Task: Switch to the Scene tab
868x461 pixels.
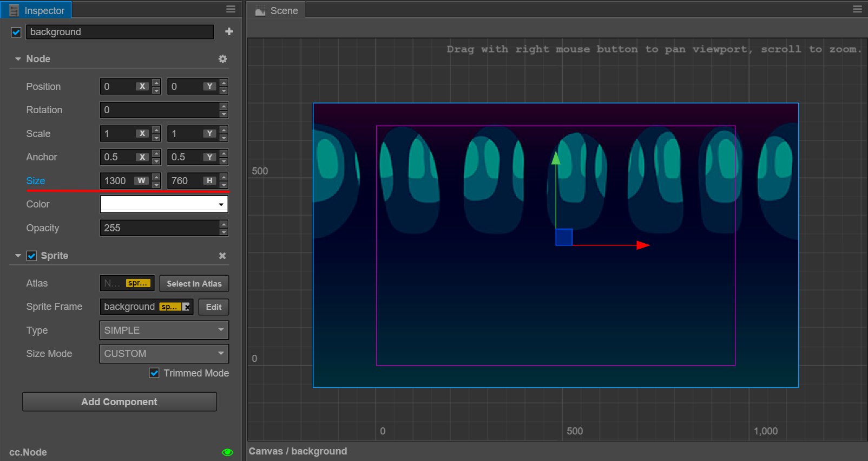Action: click(277, 10)
